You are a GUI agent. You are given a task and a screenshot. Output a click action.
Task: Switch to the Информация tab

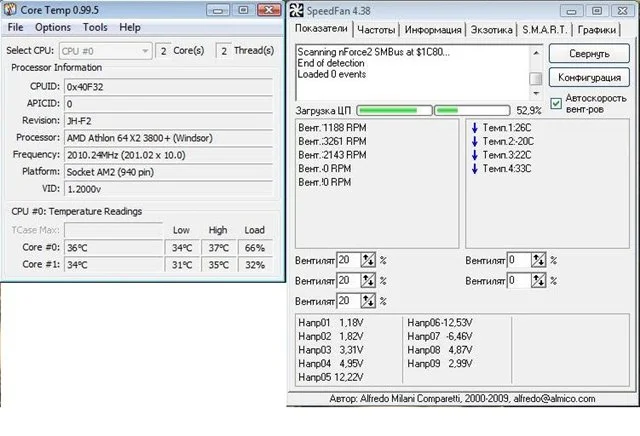pos(433,30)
